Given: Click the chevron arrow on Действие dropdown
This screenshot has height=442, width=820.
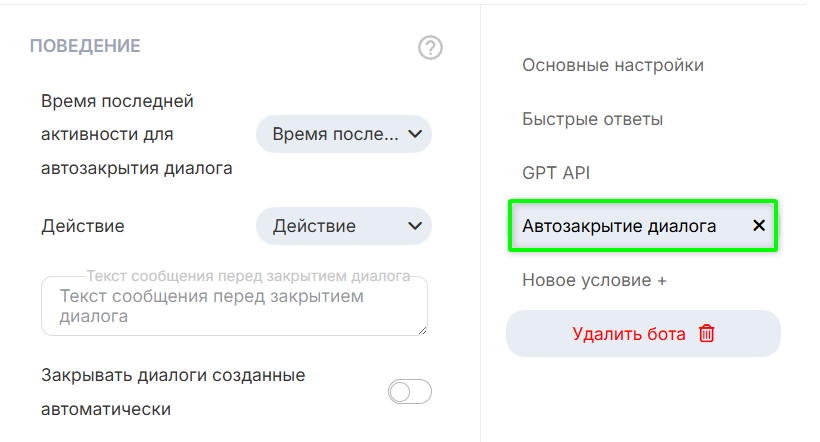Looking at the screenshot, I should coord(415,226).
